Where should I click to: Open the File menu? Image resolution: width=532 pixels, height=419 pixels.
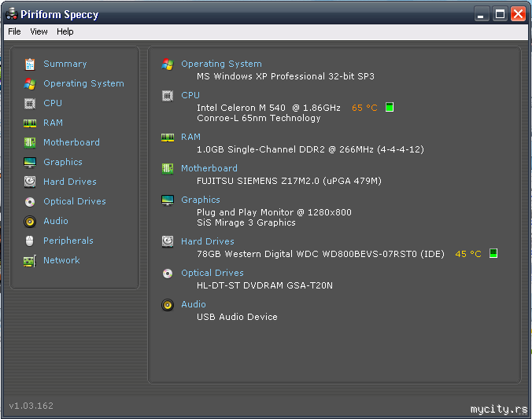[x=14, y=31]
